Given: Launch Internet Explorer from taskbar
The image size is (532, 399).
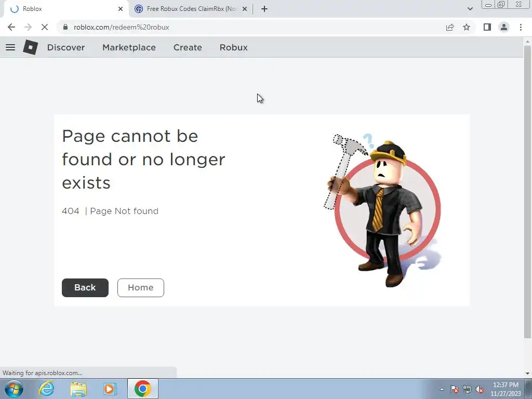Looking at the screenshot, I should tap(46, 389).
